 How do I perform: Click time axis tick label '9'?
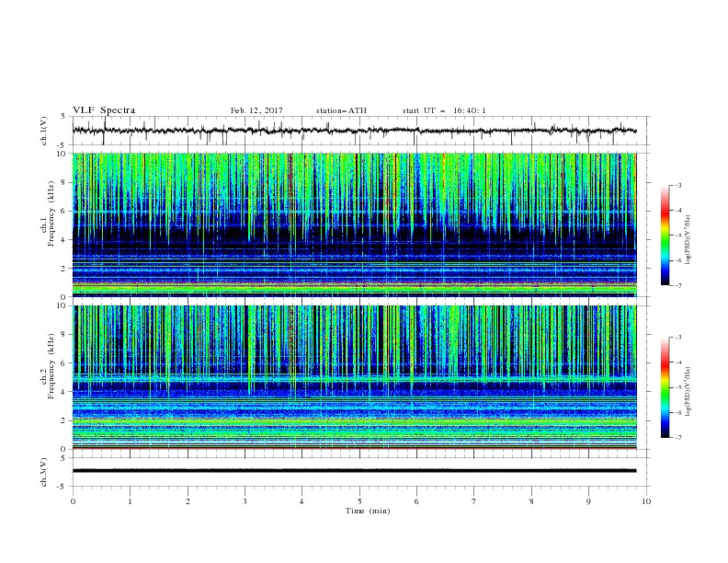[x=588, y=501]
